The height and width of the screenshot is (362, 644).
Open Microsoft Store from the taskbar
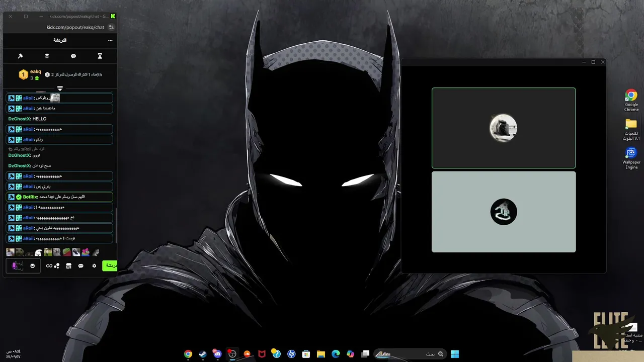[x=306, y=354]
